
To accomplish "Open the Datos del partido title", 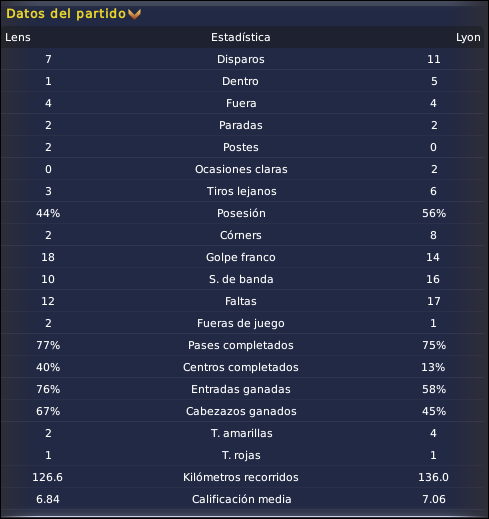I will [x=66, y=14].
